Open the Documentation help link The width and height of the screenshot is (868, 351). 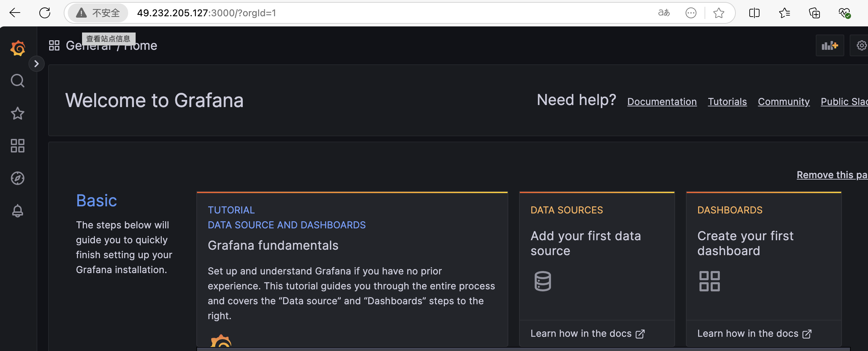[662, 102]
